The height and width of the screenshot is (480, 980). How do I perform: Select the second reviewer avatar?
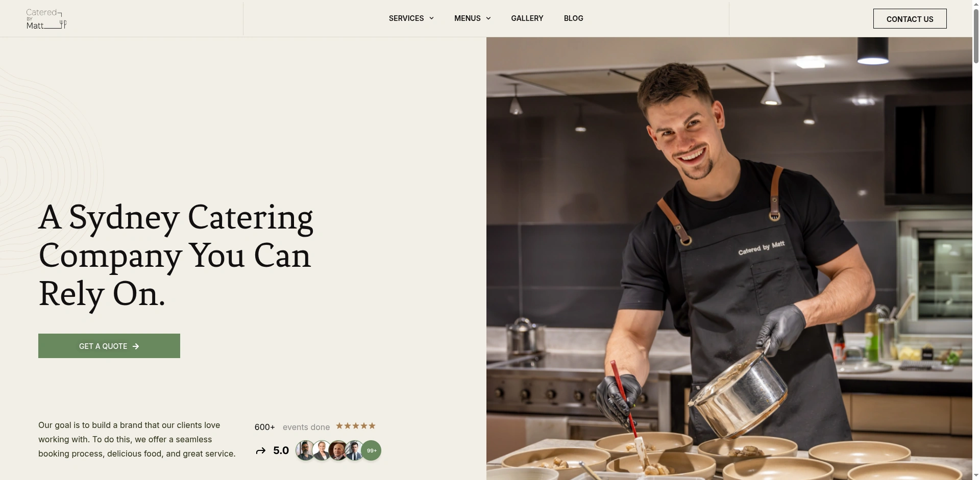pos(322,450)
